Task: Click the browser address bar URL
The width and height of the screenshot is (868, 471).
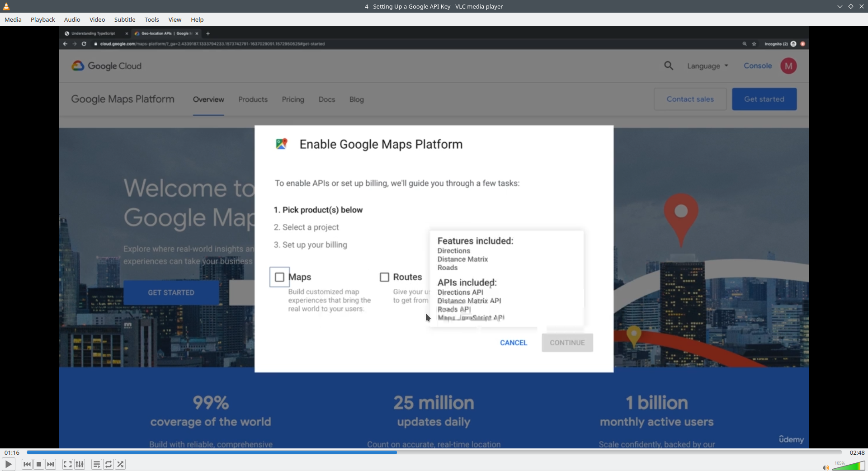Action: [212, 44]
